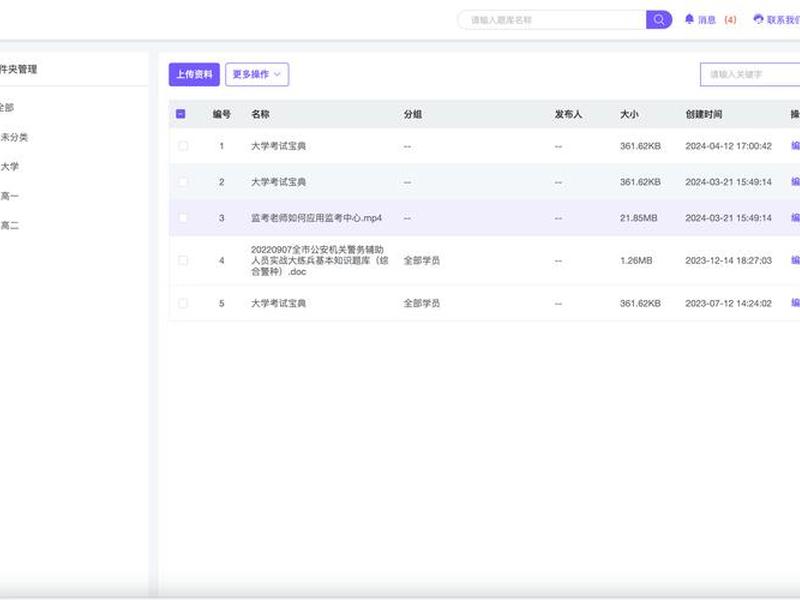Viewport: 800px width, 600px height.
Task: Click the edit link for row 1
Action: [x=795, y=146]
